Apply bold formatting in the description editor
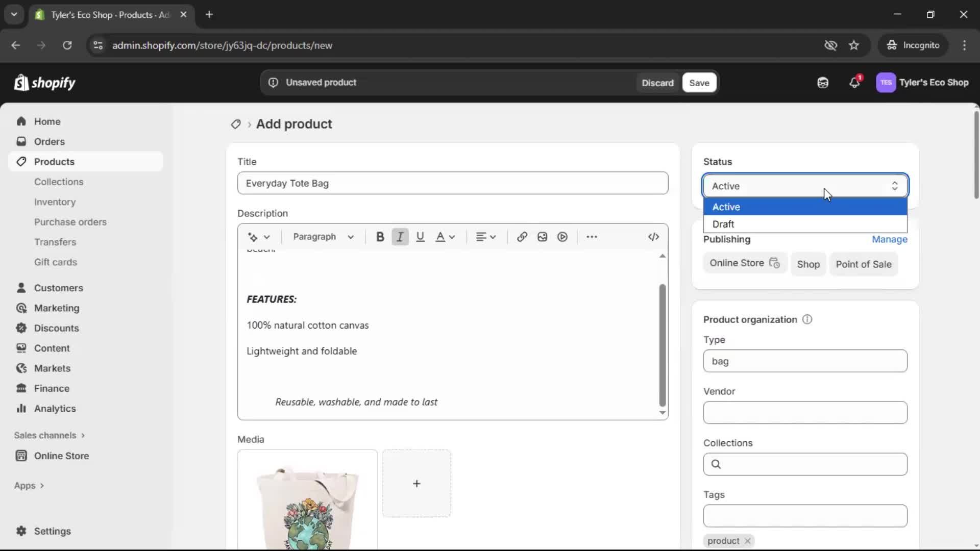The height and width of the screenshot is (551, 980). pos(380,236)
